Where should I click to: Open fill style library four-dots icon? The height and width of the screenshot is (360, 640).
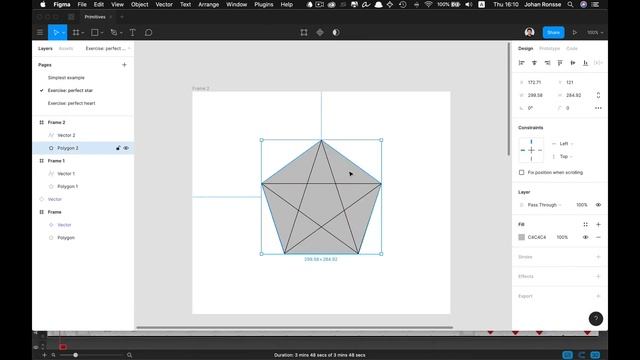[x=585, y=224]
